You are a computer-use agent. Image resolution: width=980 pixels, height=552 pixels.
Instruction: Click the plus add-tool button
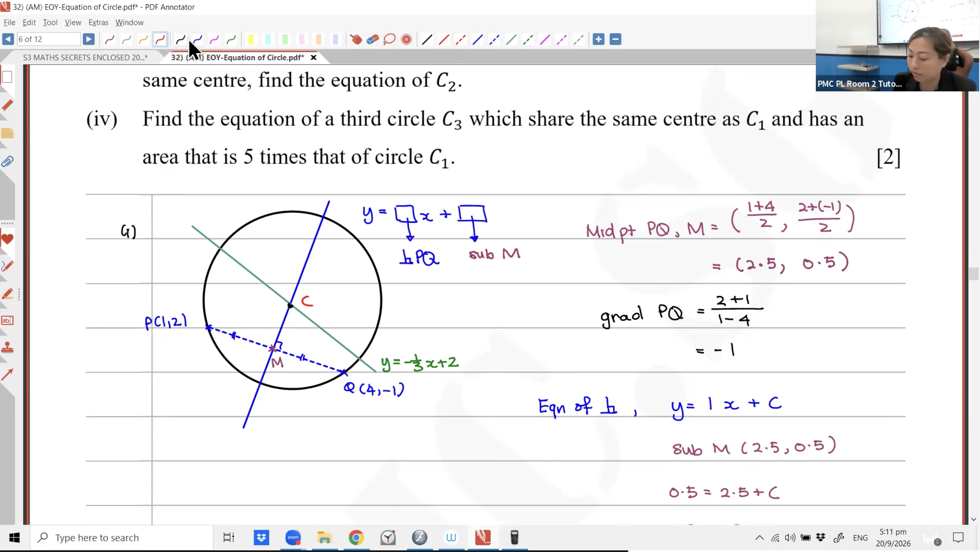click(x=598, y=39)
